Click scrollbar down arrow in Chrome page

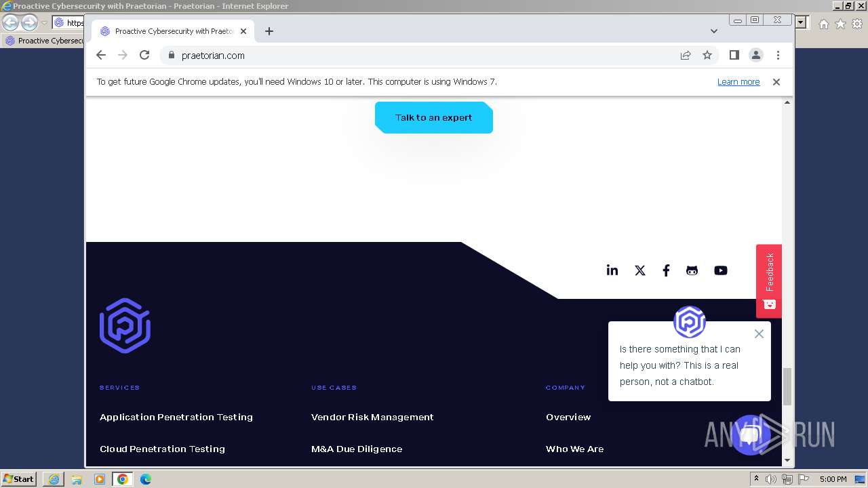point(787,461)
